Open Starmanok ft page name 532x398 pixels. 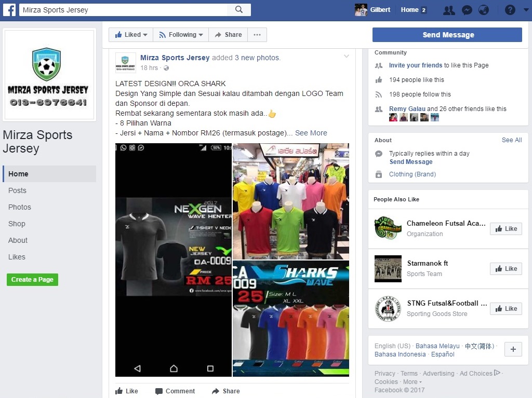tap(428, 264)
